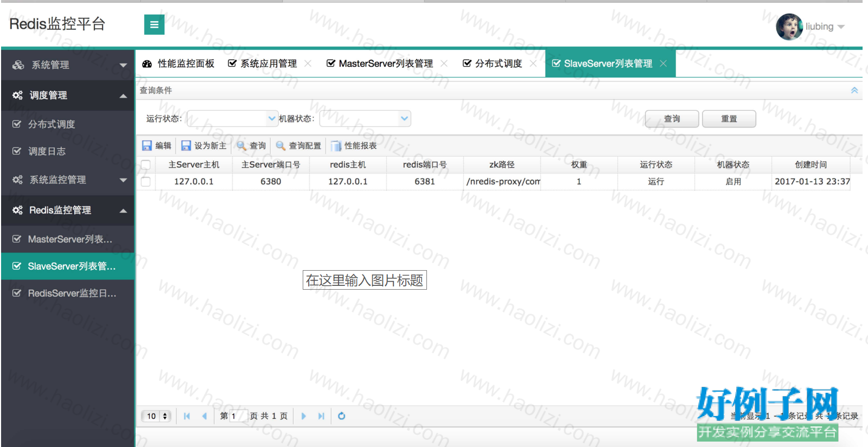The image size is (868, 447).
Task: Toggle the select-all header checkbox
Action: click(x=145, y=165)
